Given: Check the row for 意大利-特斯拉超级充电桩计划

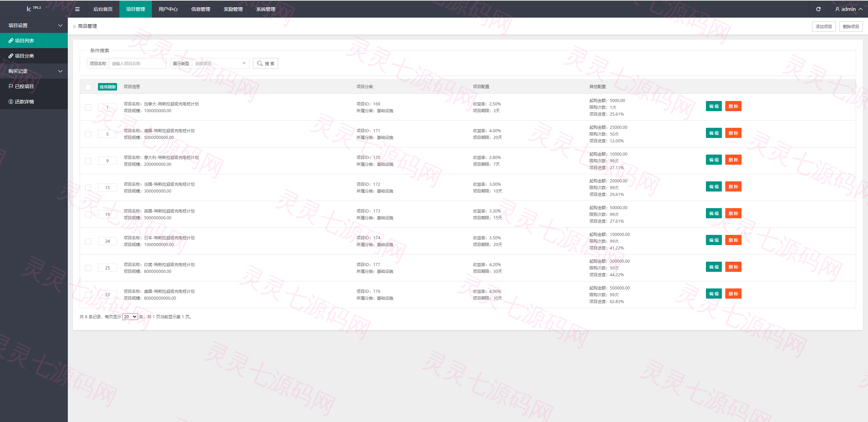Looking at the screenshot, I should [x=88, y=161].
